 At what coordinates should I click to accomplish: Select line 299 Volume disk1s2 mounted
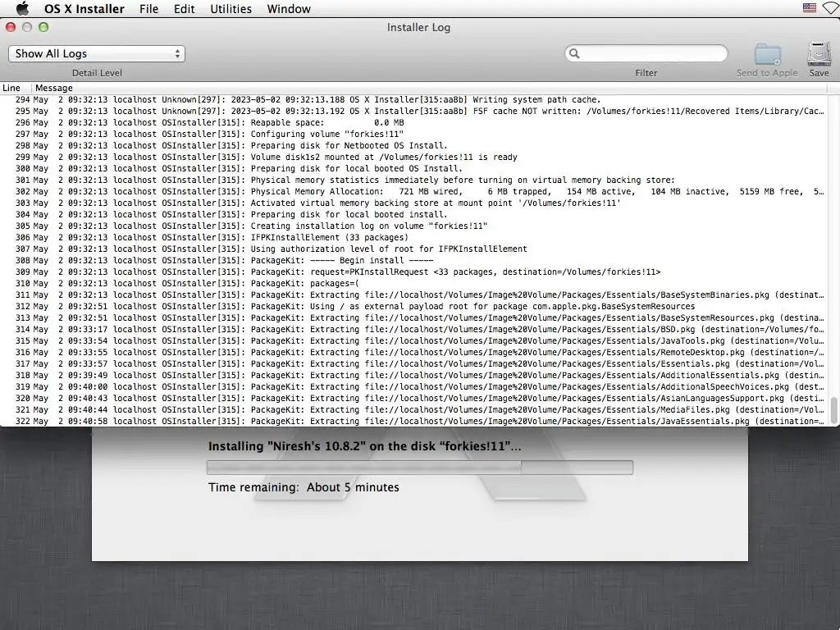[413, 157]
